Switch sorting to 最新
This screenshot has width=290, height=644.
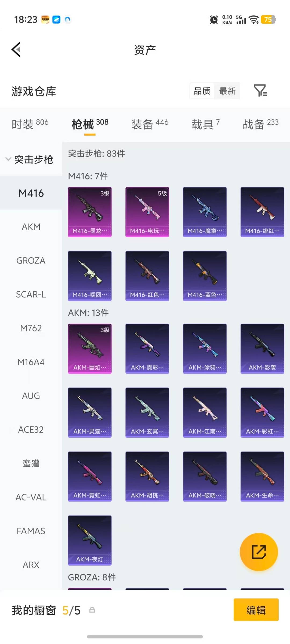227,91
